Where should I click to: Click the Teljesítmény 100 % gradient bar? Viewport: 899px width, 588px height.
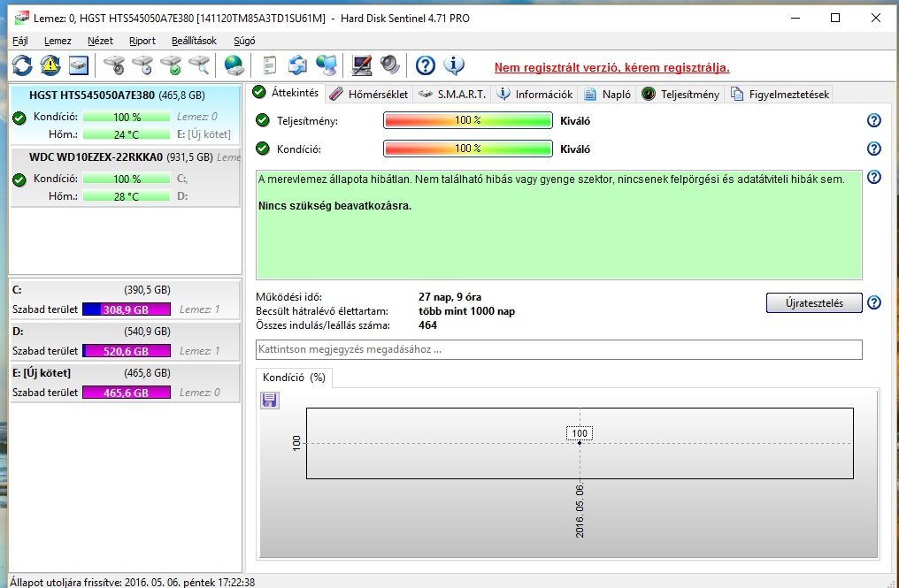coord(468,120)
